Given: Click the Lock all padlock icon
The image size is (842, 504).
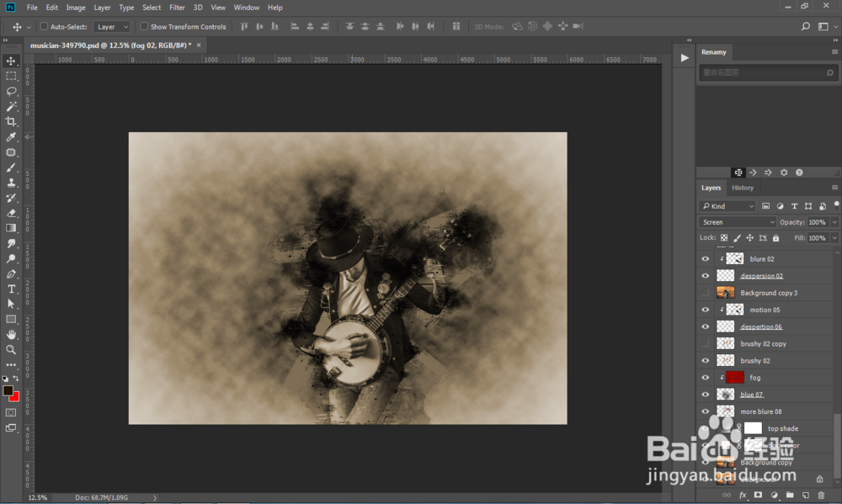Looking at the screenshot, I should click(x=775, y=238).
